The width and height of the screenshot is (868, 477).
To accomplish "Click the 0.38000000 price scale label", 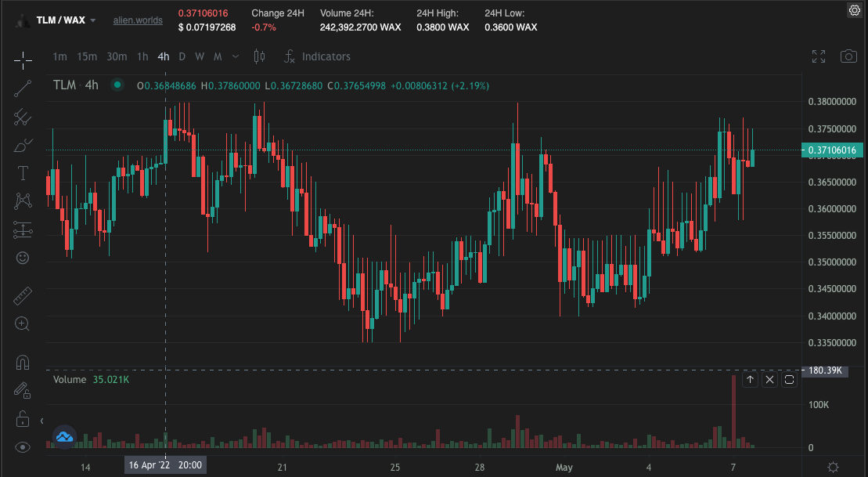I will (832, 101).
